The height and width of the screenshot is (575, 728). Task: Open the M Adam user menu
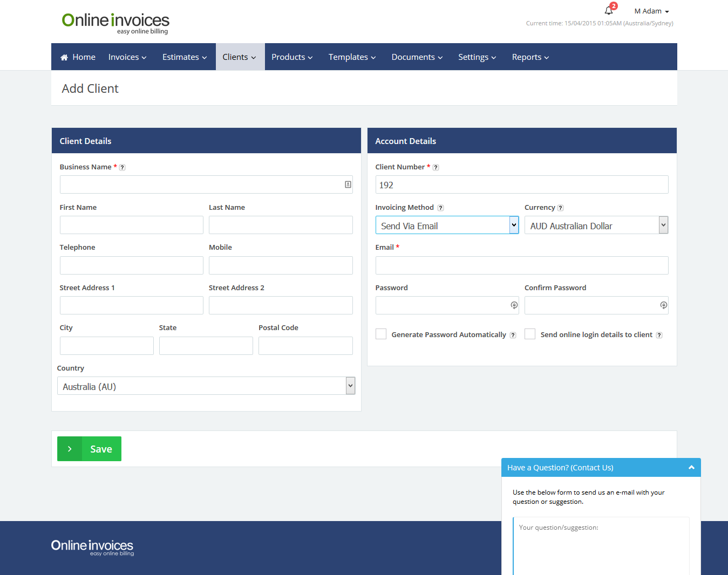(651, 11)
